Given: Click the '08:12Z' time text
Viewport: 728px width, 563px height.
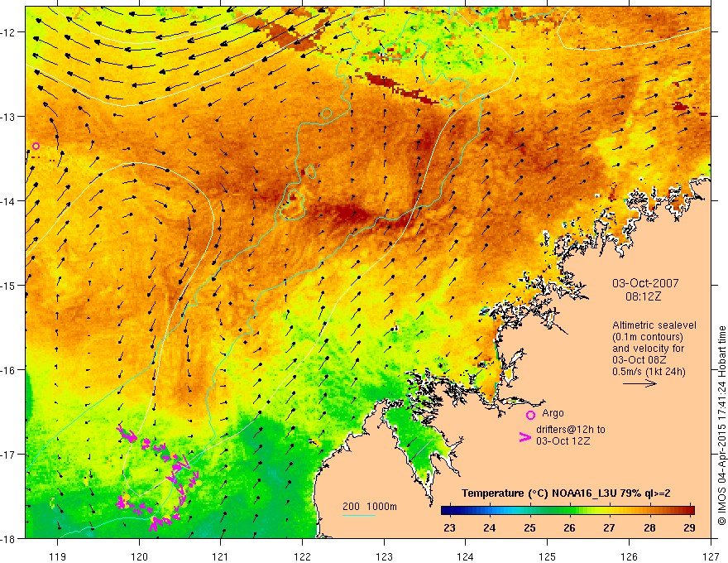Looking at the screenshot, I should pos(643,296).
